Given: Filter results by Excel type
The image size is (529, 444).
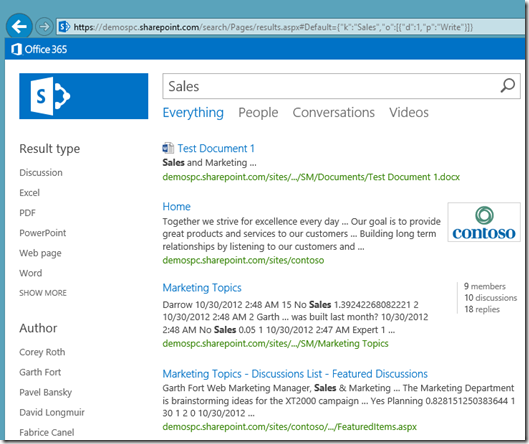Looking at the screenshot, I should (x=30, y=193).
